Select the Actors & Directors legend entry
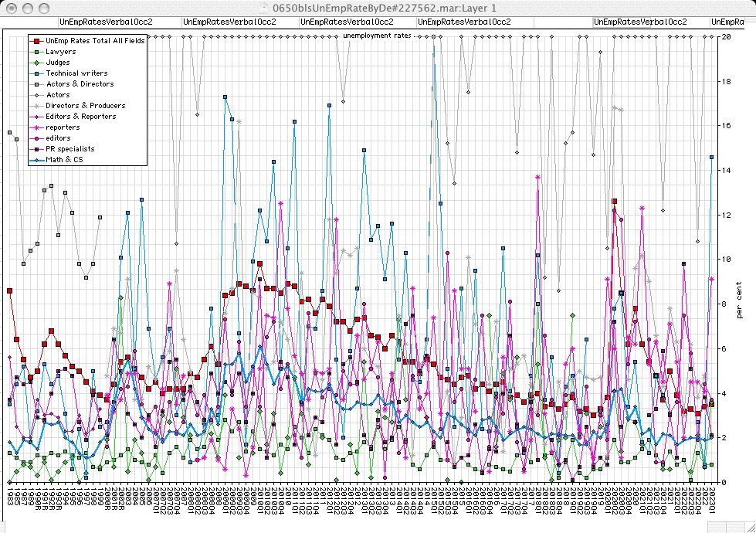The image size is (756, 533). click(80, 84)
